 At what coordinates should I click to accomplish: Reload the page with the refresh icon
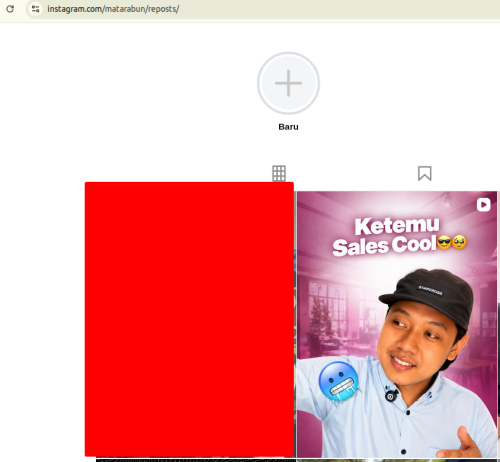pos(10,9)
